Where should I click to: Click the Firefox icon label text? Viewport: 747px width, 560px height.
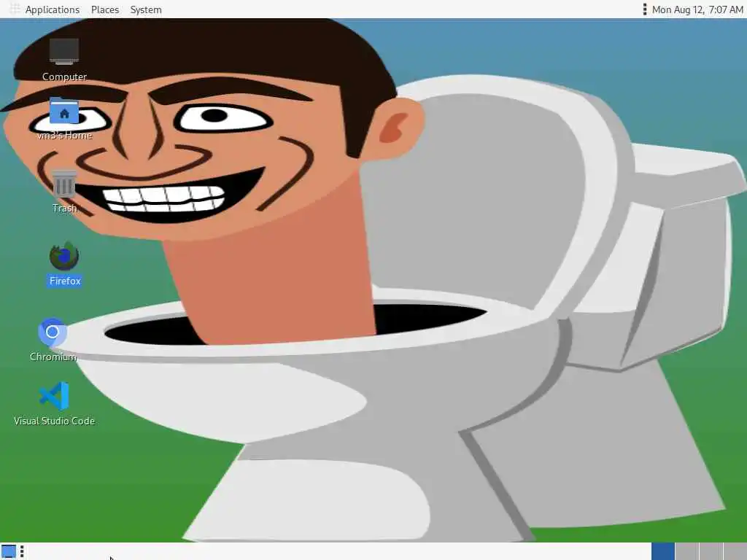pos(65,281)
